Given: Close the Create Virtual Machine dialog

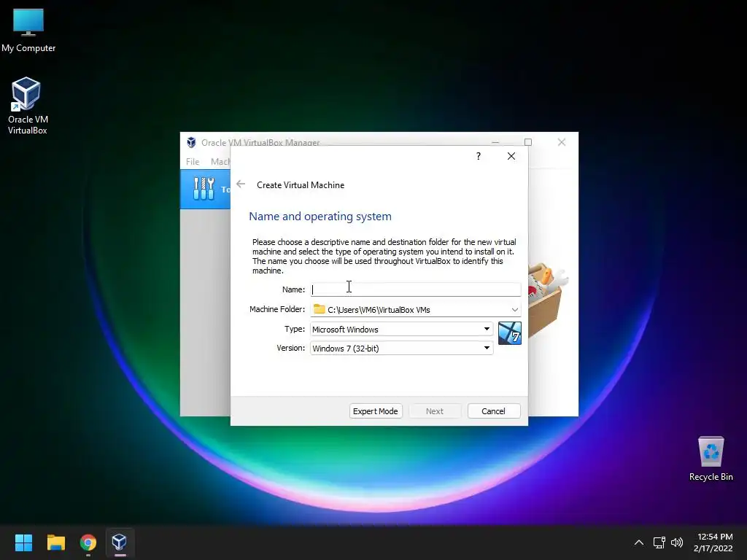Looking at the screenshot, I should coord(511,156).
